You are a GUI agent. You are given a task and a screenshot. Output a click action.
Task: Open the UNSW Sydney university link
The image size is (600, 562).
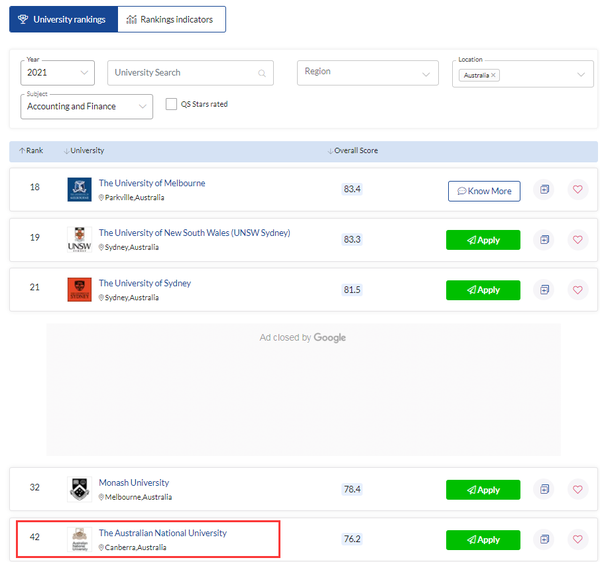(194, 233)
